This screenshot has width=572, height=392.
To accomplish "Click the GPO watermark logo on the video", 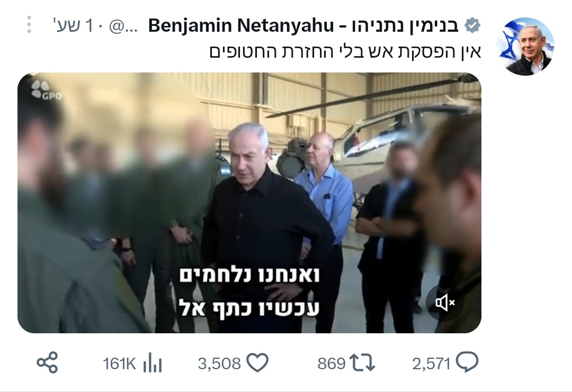I will [46, 90].
